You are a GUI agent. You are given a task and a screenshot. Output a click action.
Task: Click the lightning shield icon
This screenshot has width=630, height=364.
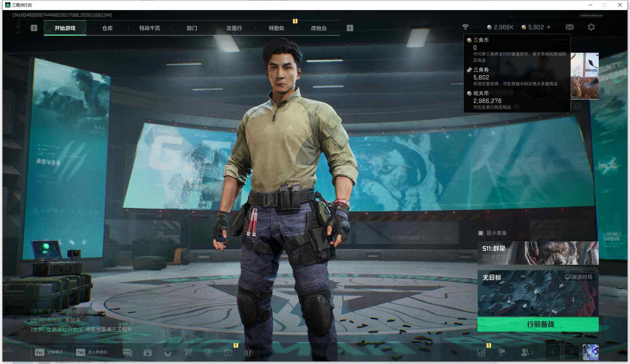(208, 352)
